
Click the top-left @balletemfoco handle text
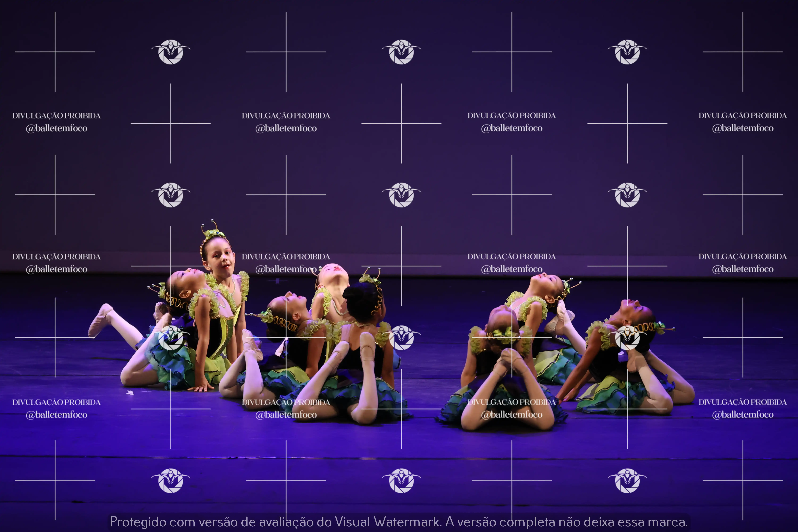click(57, 128)
